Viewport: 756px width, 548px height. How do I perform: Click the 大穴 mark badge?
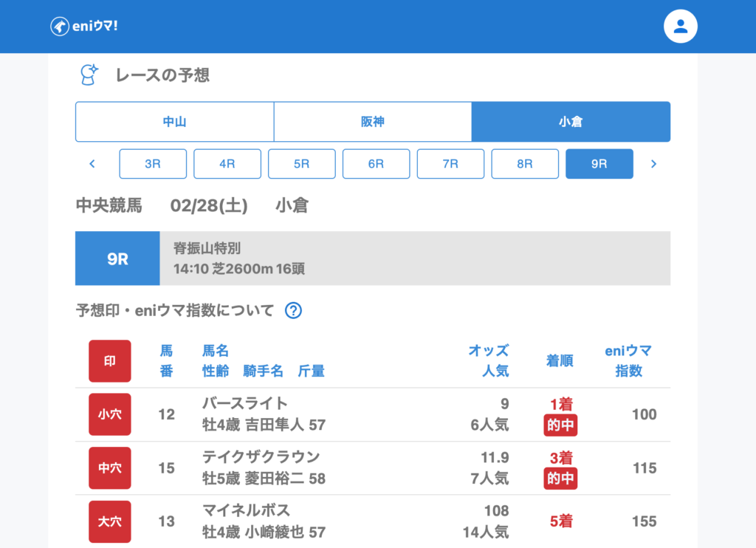[x=110, y=521]
